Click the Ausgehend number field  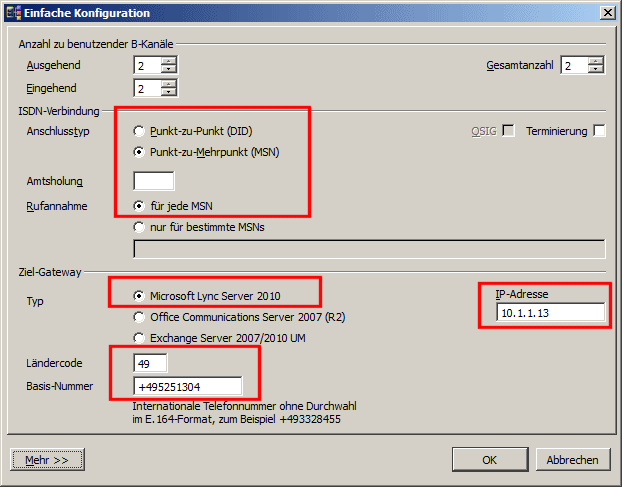point(148,65)
